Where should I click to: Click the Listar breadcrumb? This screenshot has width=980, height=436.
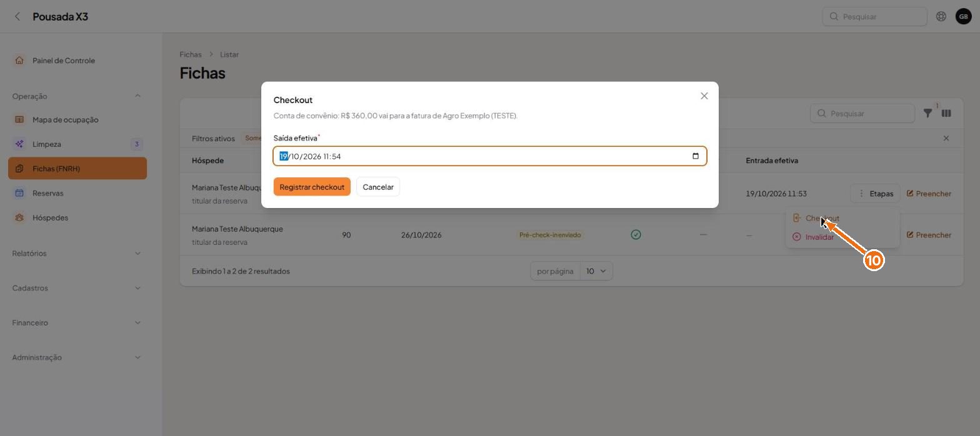(x=229, y=54)
